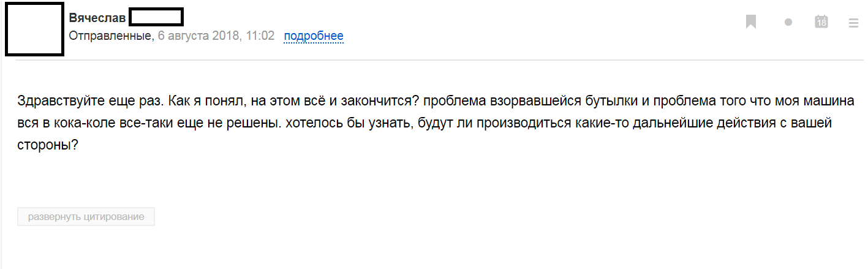Open the "Отправленные" folder label
This screenshot has height=269, width=868.
click(110, 36)
